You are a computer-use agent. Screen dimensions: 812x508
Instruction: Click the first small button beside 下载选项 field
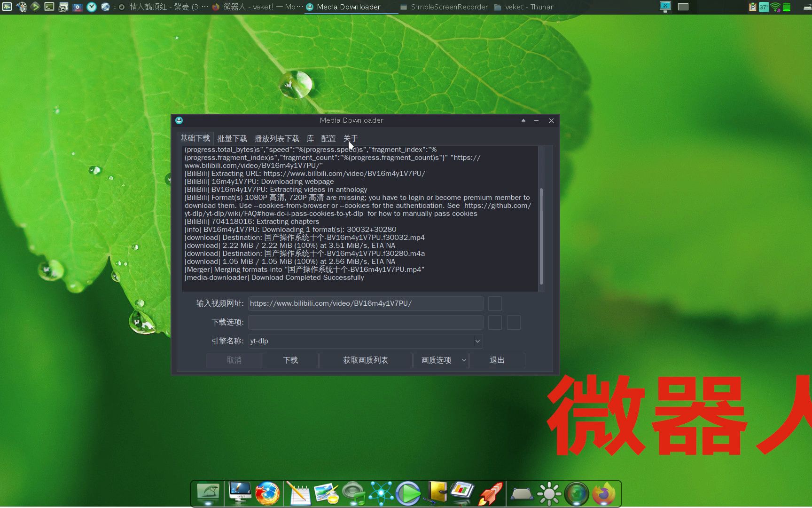coord(495,322)
